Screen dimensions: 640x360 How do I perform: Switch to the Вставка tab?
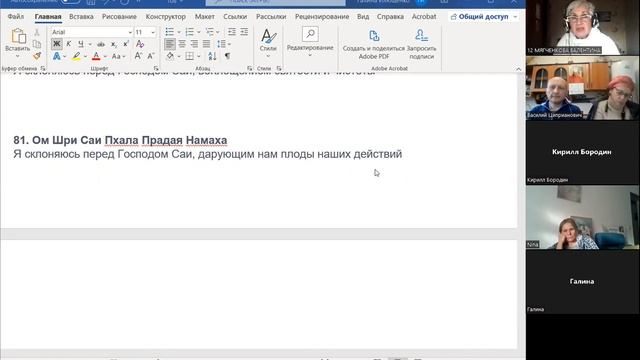(x=81, y=17)
